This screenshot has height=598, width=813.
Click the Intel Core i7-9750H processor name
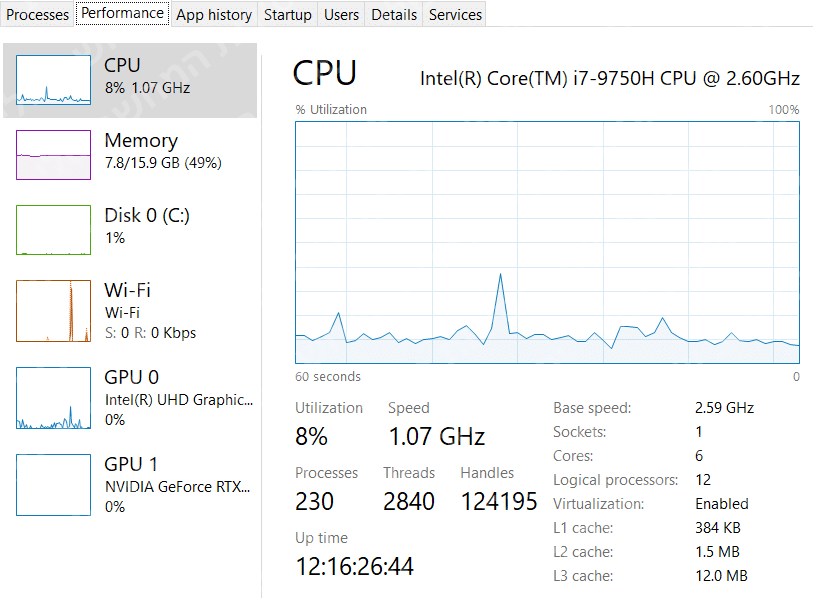tap(610, 78)
